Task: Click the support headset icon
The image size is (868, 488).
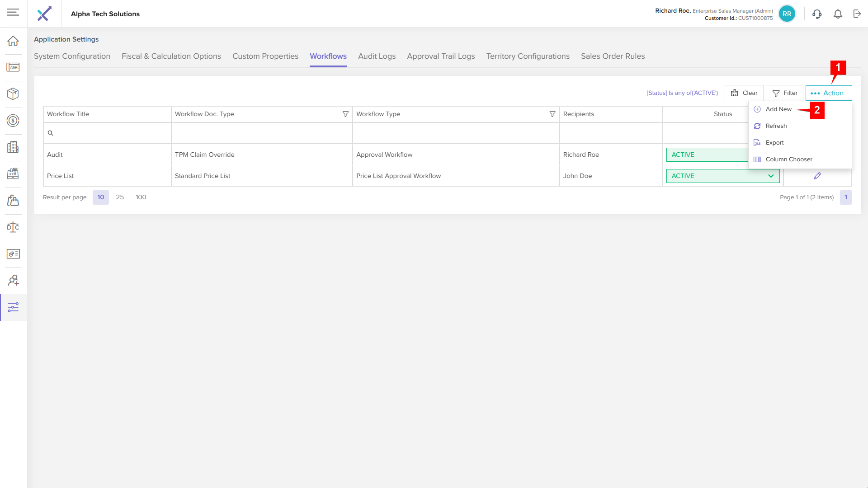Action: point(817,14)
